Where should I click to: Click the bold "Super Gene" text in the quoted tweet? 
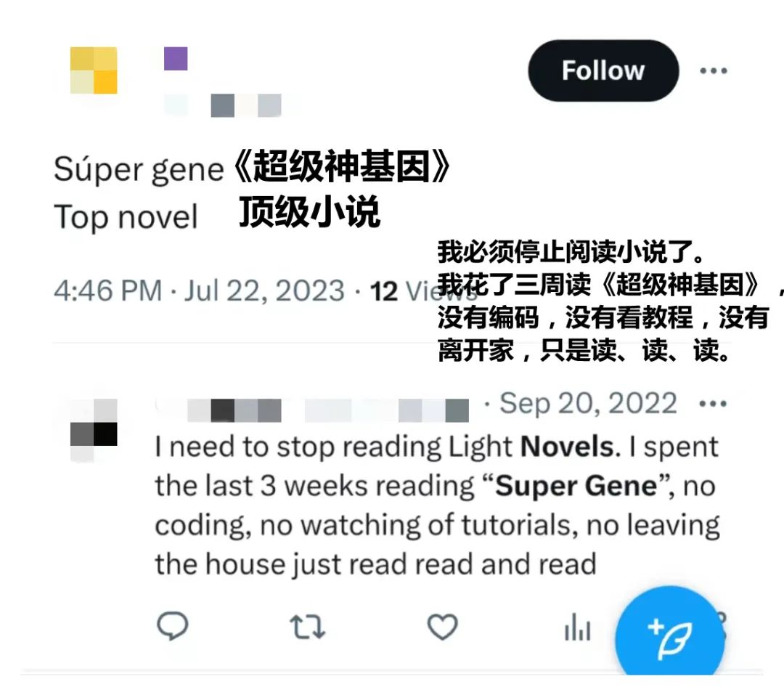click(x=576, y=486)
